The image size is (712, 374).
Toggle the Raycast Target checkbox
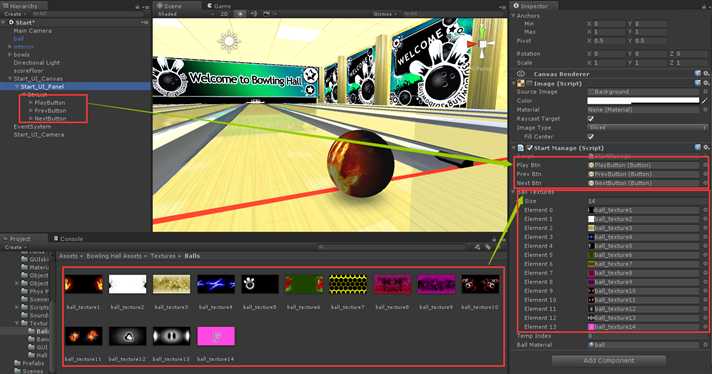[591, 119]
